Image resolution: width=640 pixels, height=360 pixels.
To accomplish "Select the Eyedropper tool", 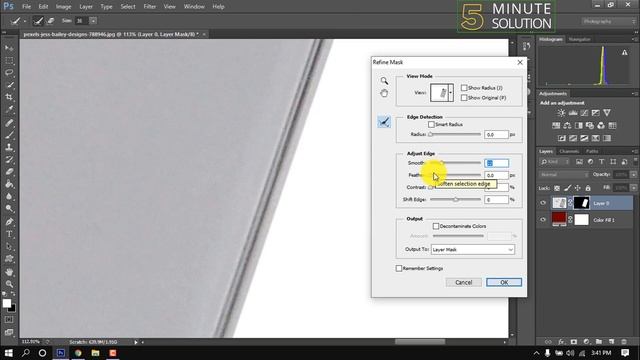I will (x=9, y=109).
